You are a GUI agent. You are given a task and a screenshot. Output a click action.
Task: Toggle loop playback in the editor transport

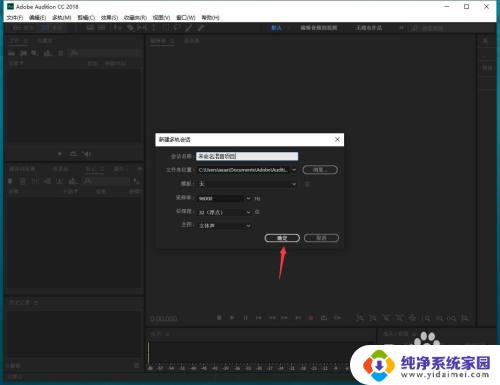click(x=324, y=318)
